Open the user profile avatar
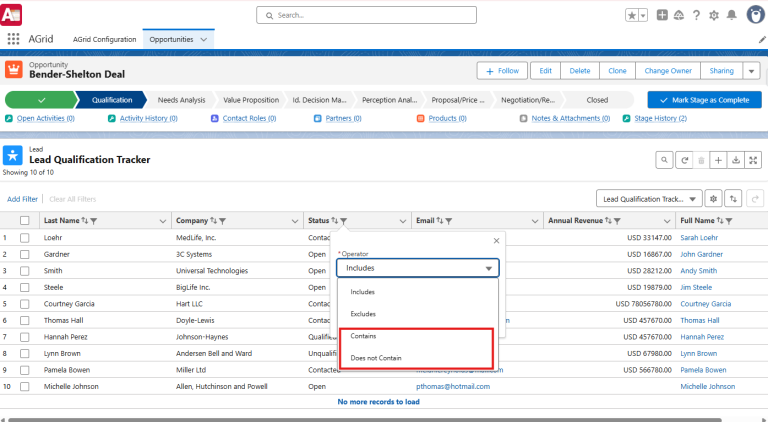 tap(755, 15)
